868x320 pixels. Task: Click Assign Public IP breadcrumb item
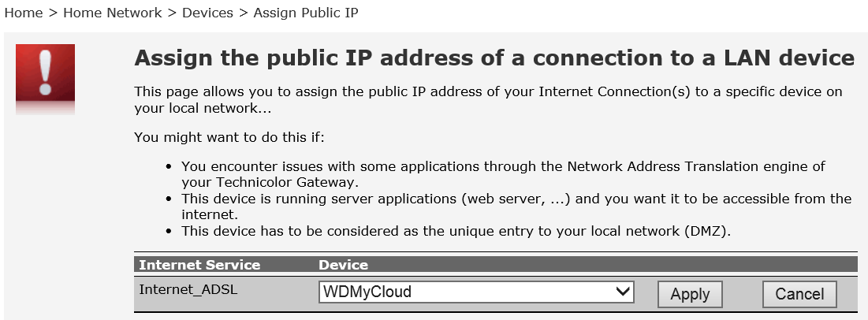pyautogui.click(x=305, y=13)
